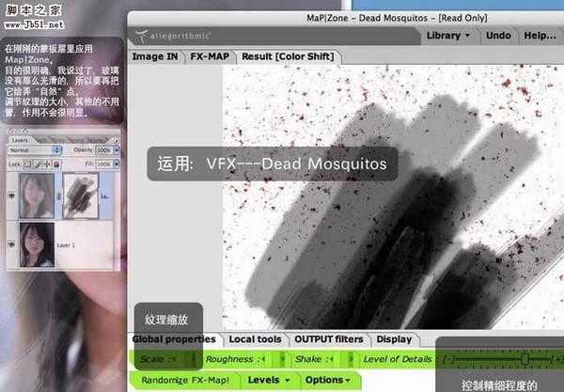Click the minus end of Level of Details
Screen dimensions: 564x392
[447, 359]
